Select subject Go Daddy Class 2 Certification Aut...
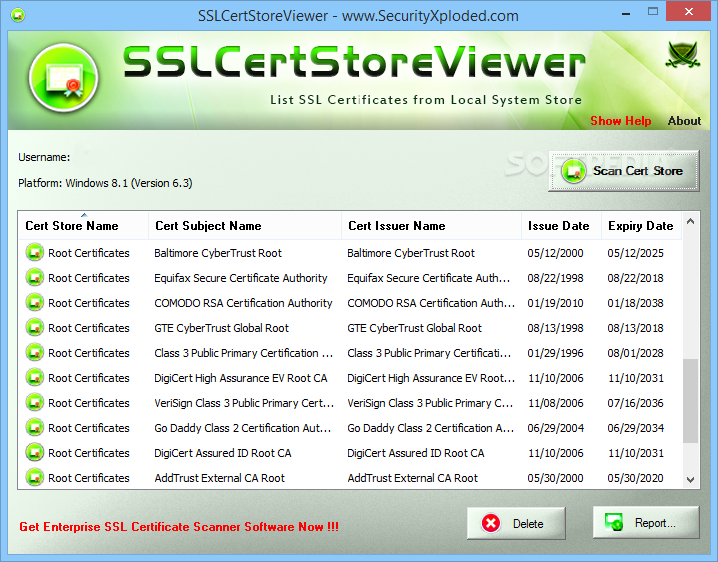718x562 pixels. click(x=243, y=428)
